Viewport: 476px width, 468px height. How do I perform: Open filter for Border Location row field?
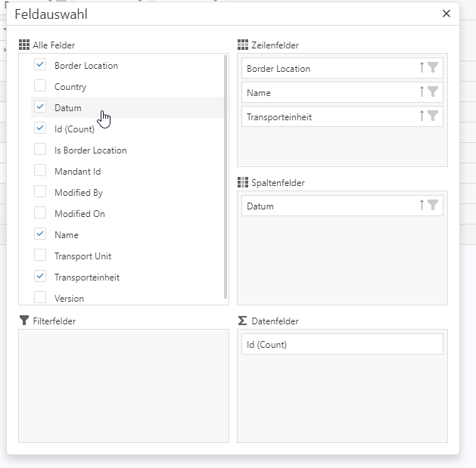(433, 68)
